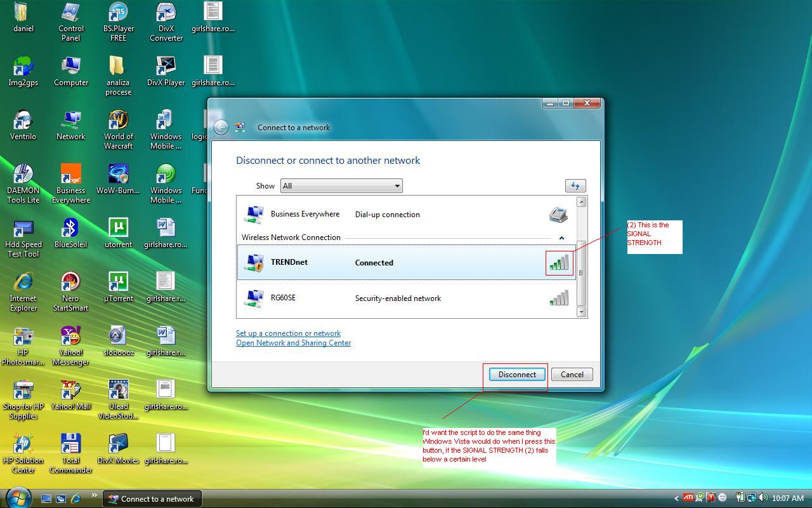Click the network list scrollbar thumb
The image size is (812, 508).
click(x=580, y=273)
